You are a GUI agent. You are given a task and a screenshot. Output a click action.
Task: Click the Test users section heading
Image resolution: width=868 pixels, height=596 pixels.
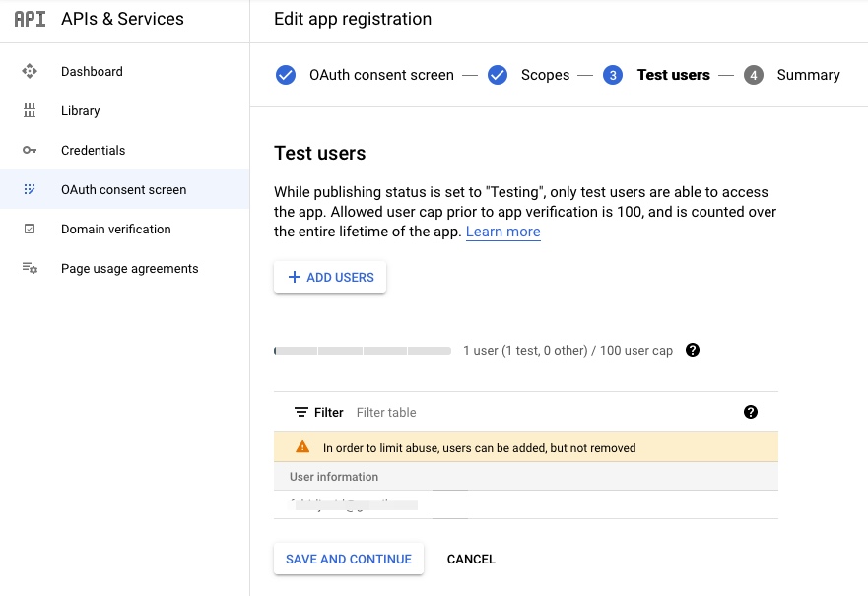click(x=320, y=153)
